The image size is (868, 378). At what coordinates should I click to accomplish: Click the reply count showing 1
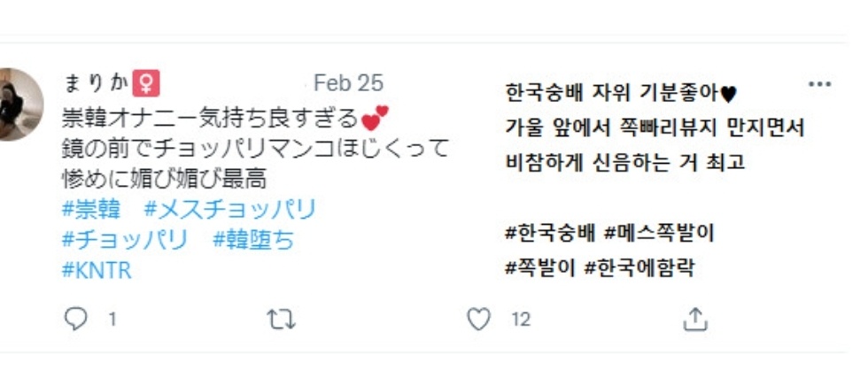point(112,320)
